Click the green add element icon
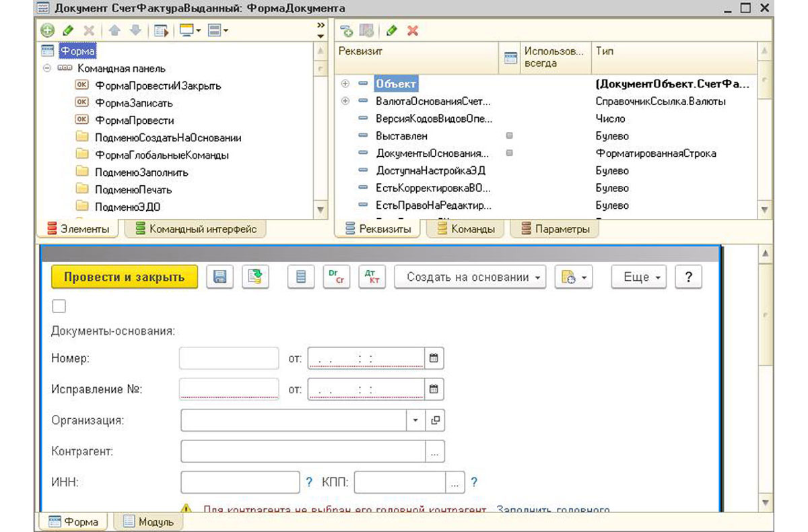 pos(46,30)
